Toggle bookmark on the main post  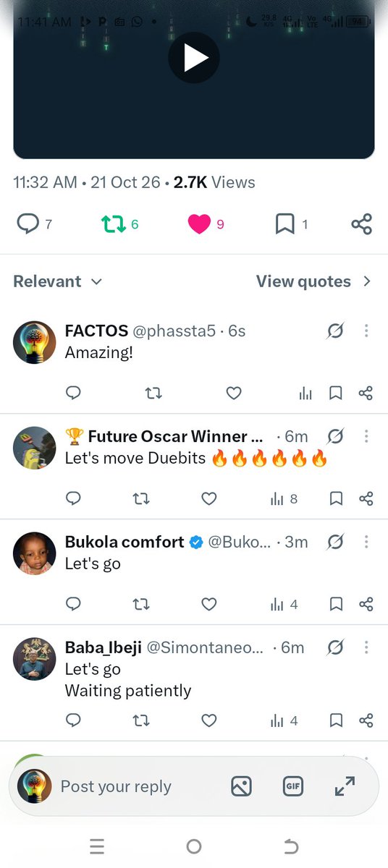(x=285, y=224)
